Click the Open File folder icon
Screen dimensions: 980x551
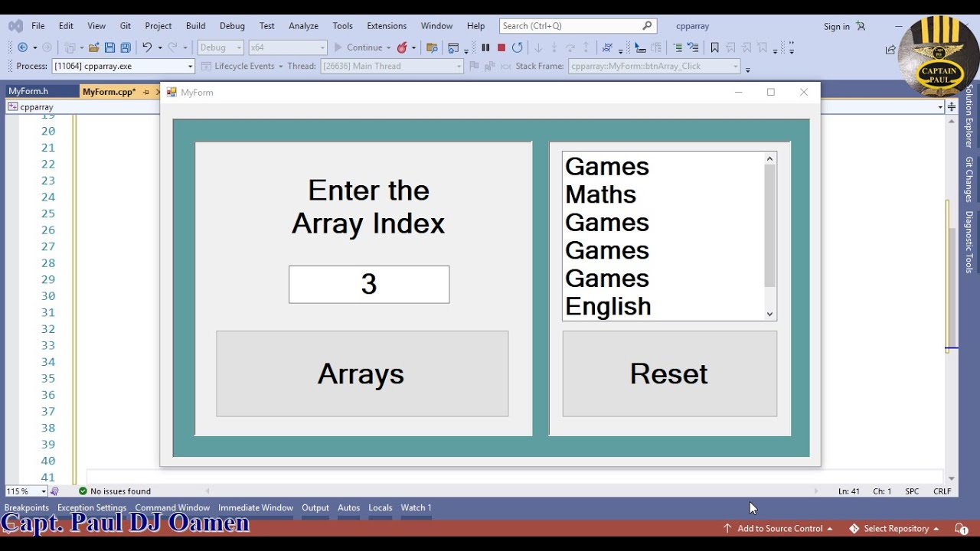point(93,47)
